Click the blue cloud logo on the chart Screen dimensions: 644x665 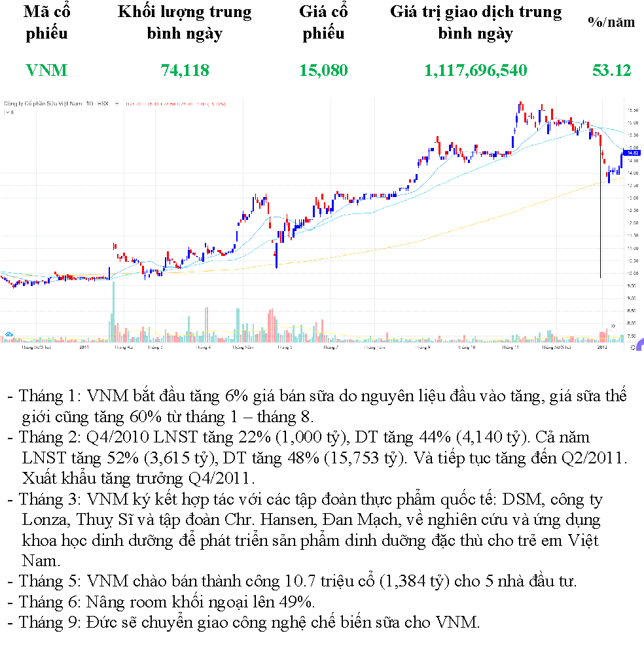(9, 334)
